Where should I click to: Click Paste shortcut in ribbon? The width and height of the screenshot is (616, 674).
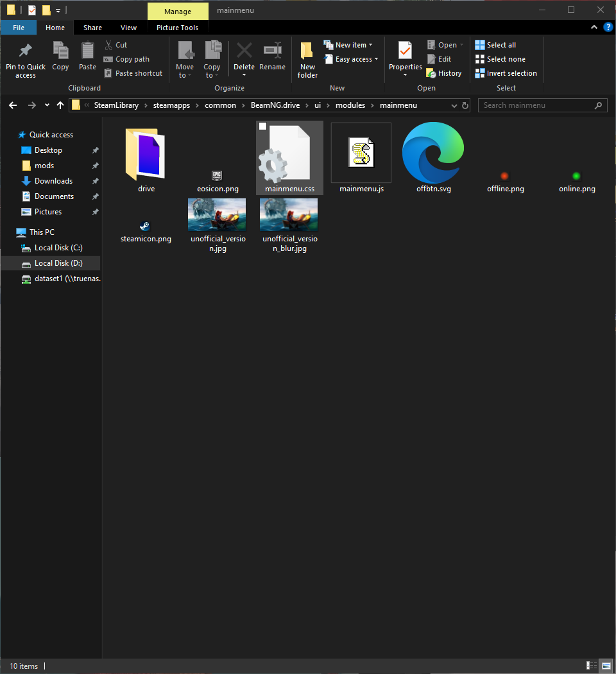[133, 73]
